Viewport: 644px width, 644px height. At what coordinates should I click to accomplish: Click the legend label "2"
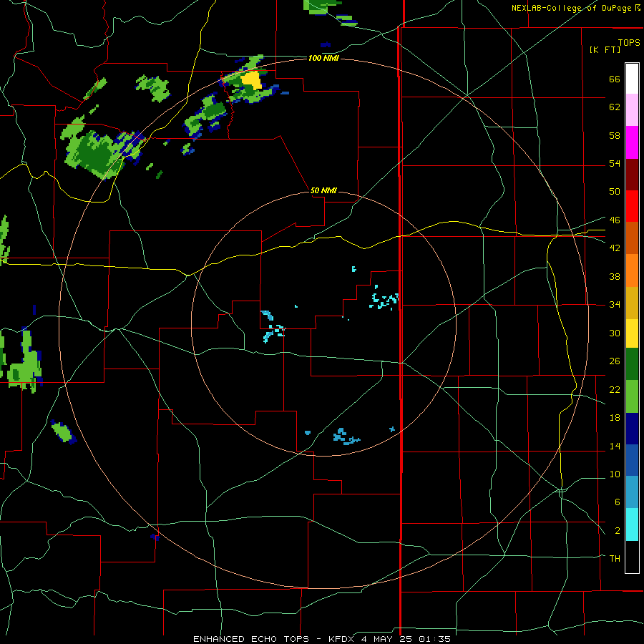pos(617,531)
